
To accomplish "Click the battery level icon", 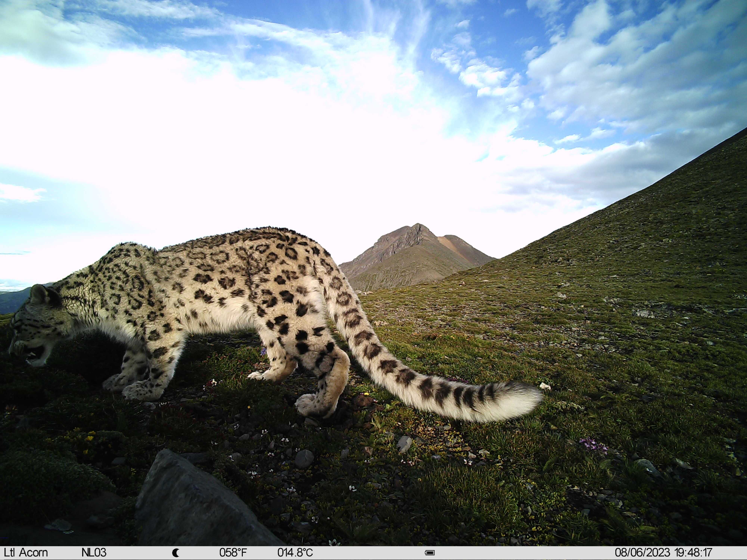I will [x=430, y=553].
